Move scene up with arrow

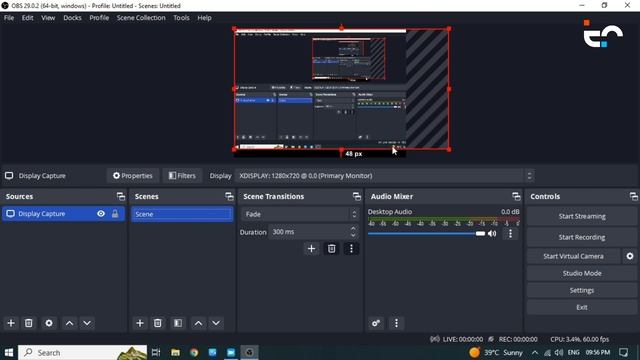pos(198,323)
